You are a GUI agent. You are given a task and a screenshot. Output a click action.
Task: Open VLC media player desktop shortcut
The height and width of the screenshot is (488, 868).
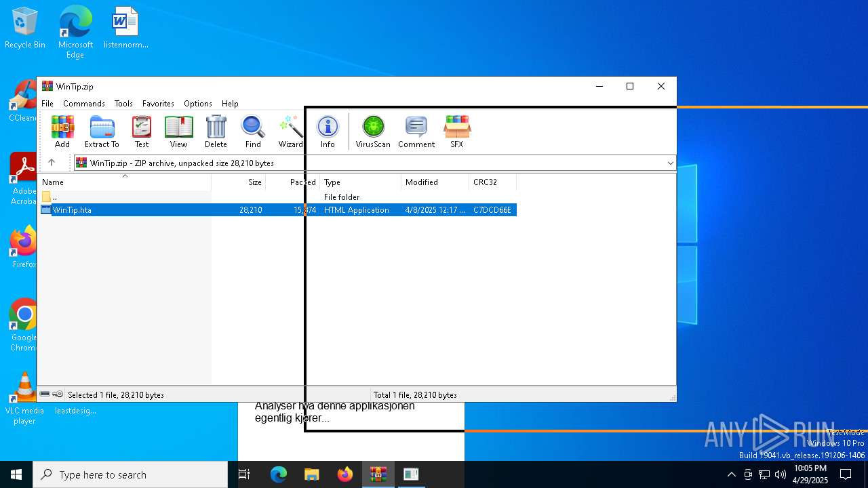coord(24,399)
